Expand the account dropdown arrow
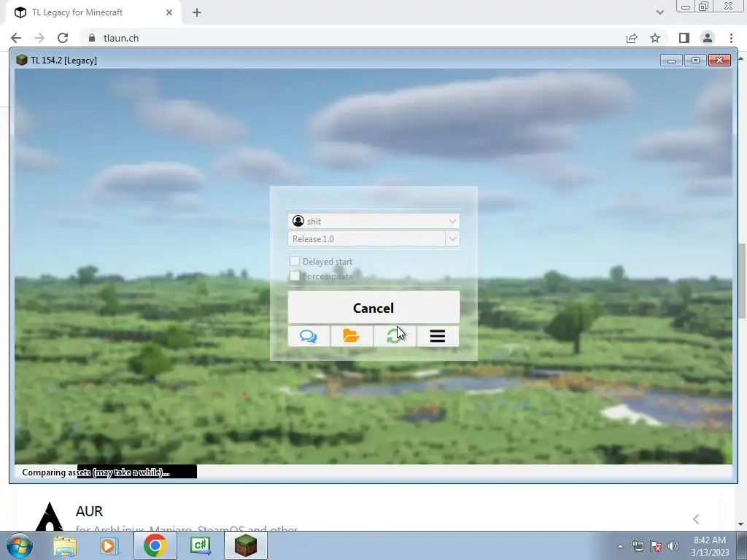 pyautogui.click(x=452, y=221)
